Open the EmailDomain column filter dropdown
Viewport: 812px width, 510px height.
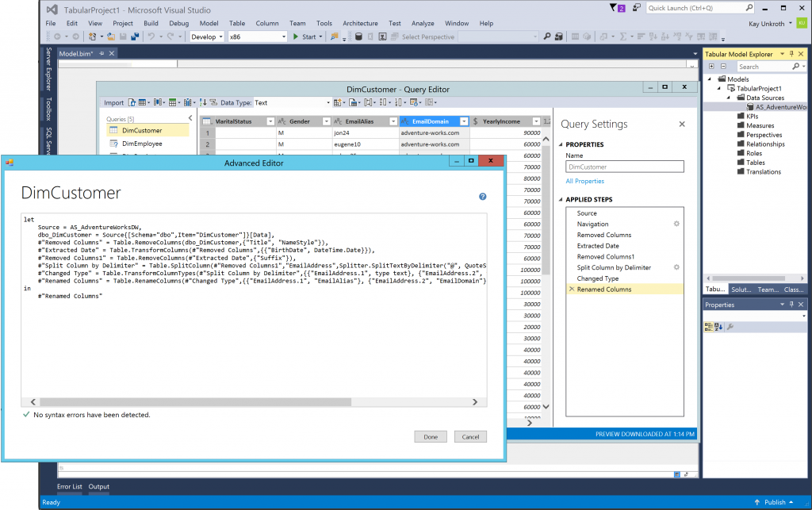[464, 121]
